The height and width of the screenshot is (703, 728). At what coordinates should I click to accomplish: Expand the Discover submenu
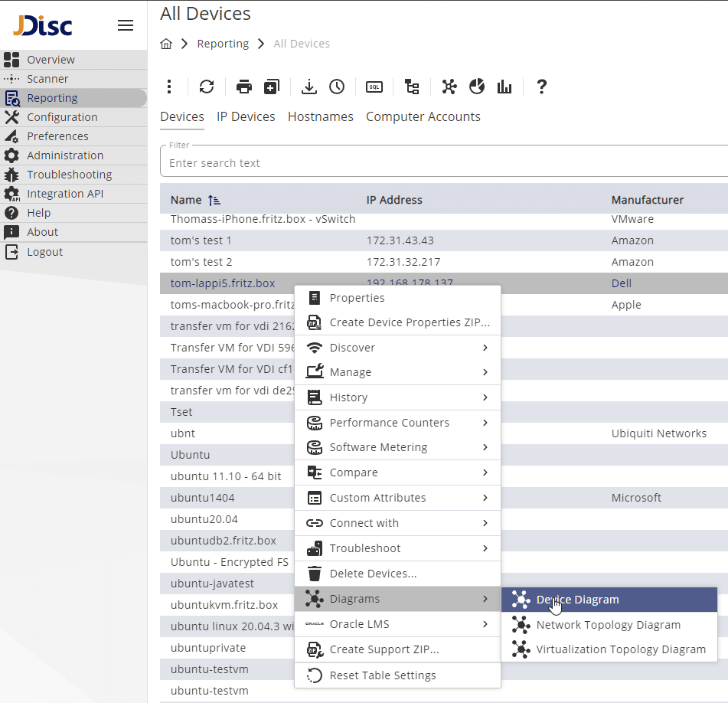point(397,348)
